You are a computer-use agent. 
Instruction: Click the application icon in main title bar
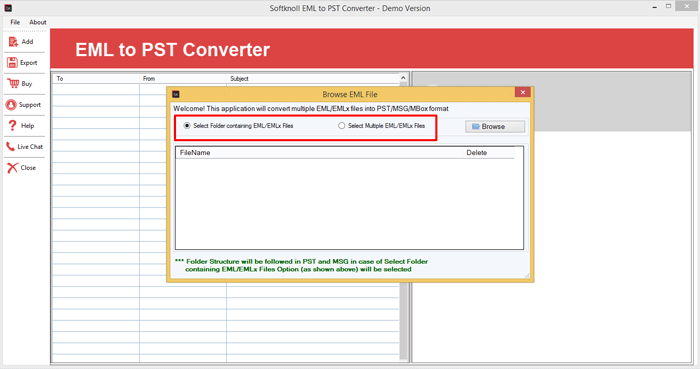(x=8, y=8)
